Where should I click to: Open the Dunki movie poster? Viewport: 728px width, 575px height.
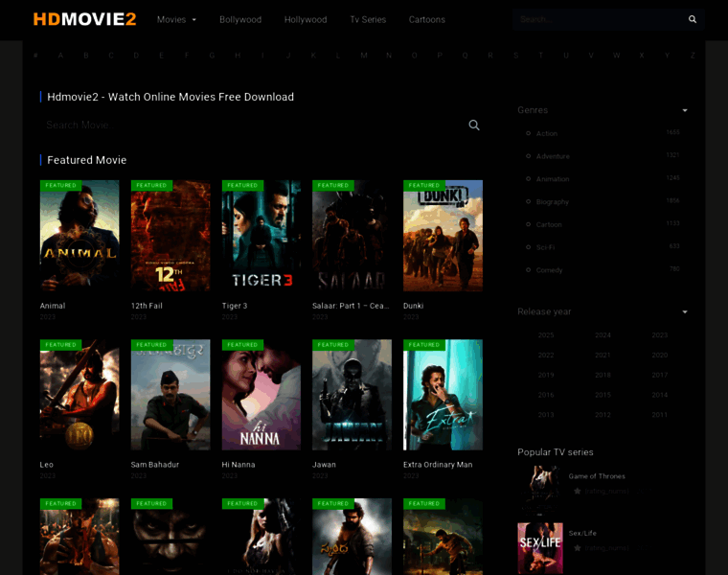pyautogui.click(x=443, y=236)
